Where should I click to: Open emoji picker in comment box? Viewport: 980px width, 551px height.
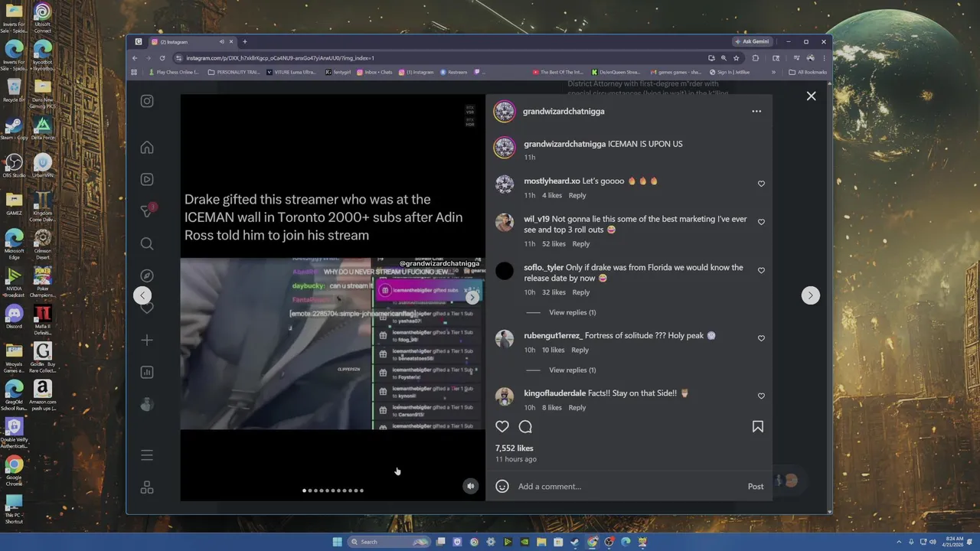(x=502, y=486)
